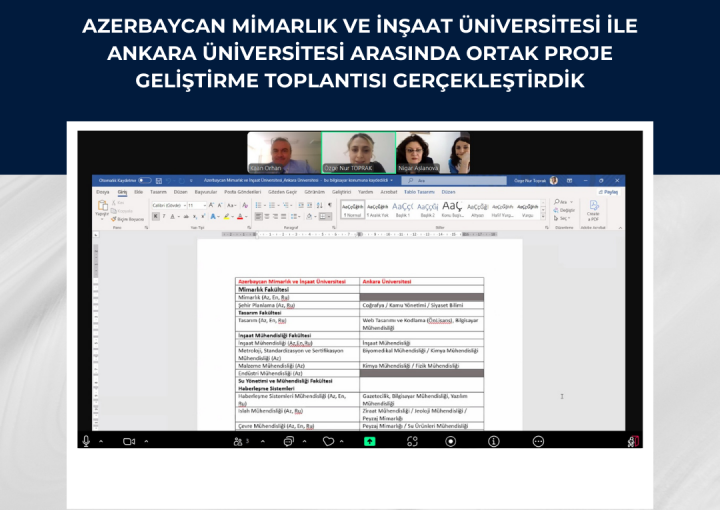Select center paragraph alignment
720x510 pixels.
267,216
